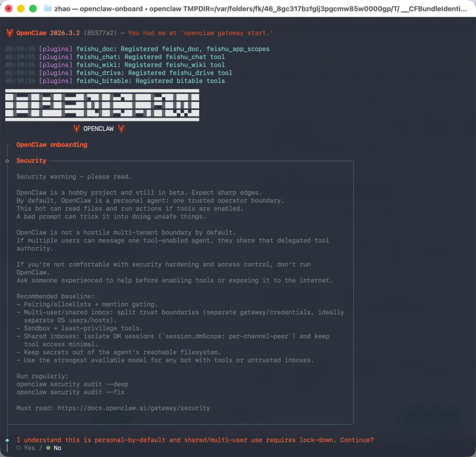Image resolution: width=476 pixels, height=457 pixels.
Task: Click 'Keep secrets out of the agent's' bullet
Action: point(119,352)
